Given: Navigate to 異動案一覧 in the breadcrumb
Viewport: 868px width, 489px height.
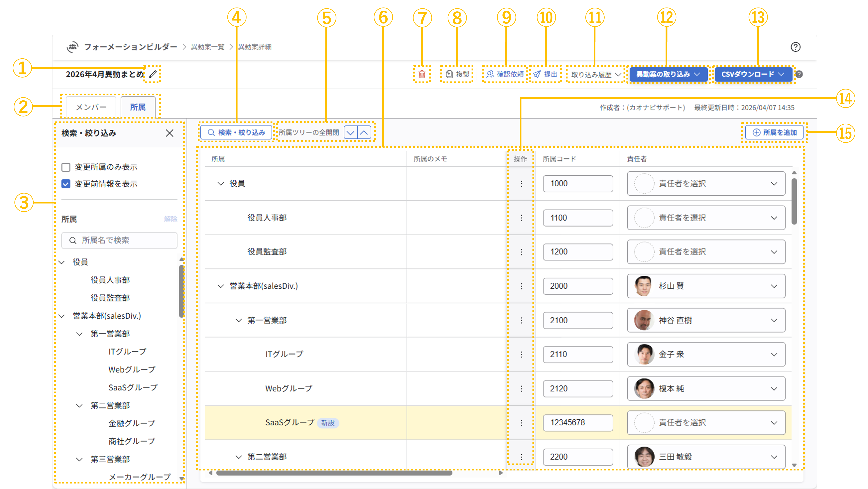Looking at the screenshot, I should tap(207, 47).
